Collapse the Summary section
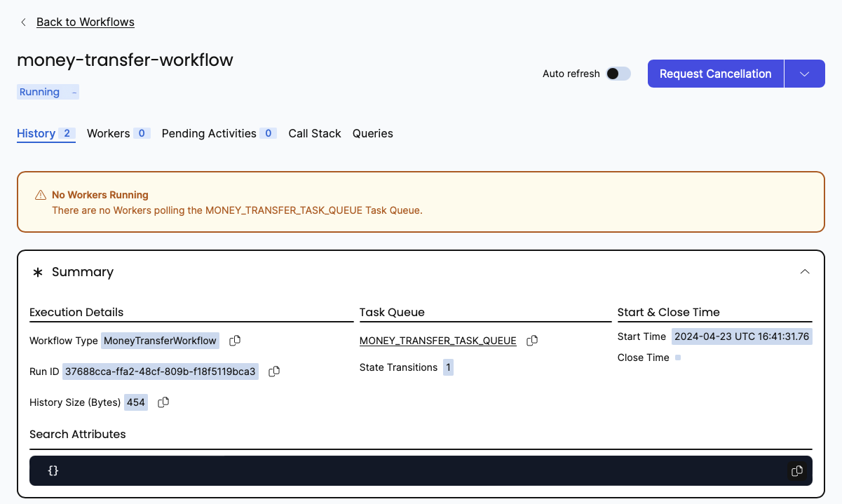This screenshot has width=842, height=504. [805, 272]
